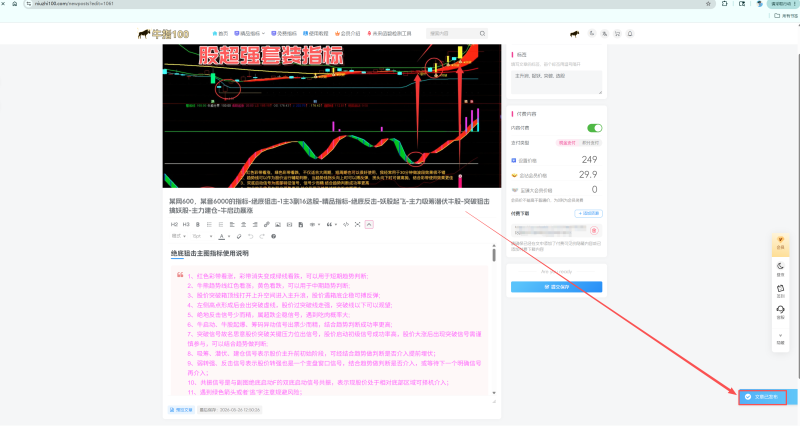Click the unordered list icon in toolbar
Image resolution: width=800 pixels, height=426 pixels.
point(209,224)
